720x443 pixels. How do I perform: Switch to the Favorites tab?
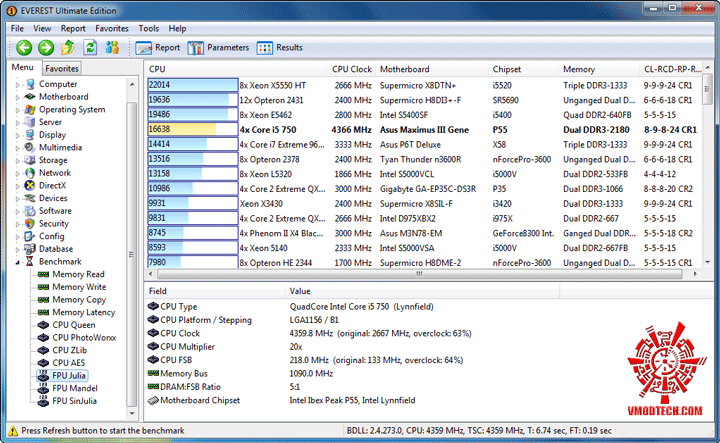pos(62,68)
